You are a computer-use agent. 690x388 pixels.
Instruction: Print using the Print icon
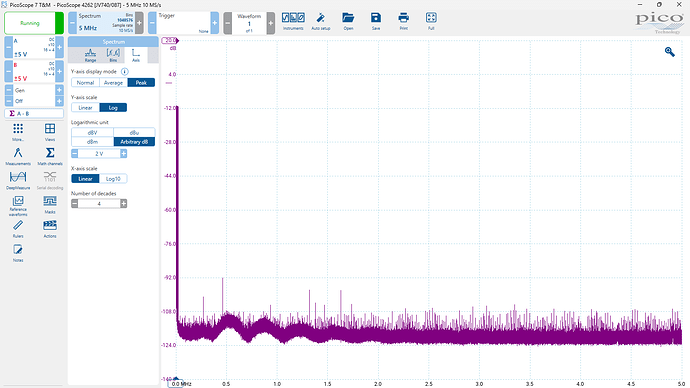point(404,21)
